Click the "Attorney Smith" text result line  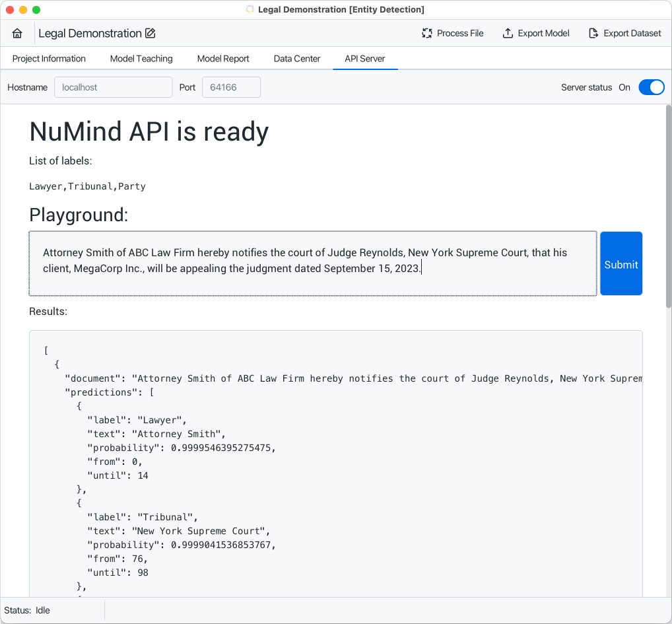[156, 434]
